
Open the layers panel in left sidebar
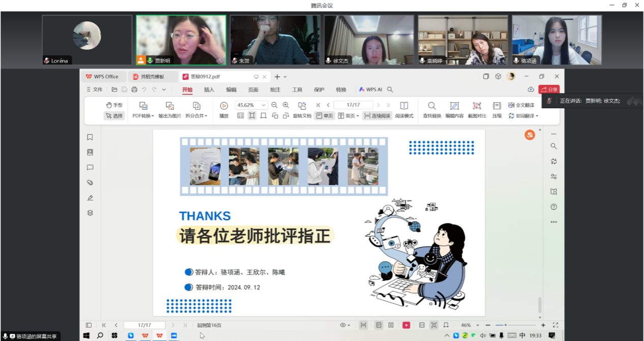pyautogui.click(x=90, y=213)
